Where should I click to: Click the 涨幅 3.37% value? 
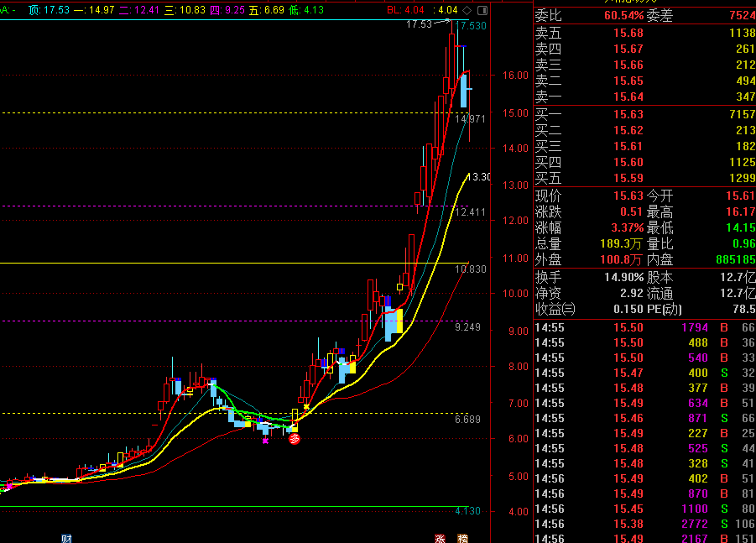click(x=628, y=227)
